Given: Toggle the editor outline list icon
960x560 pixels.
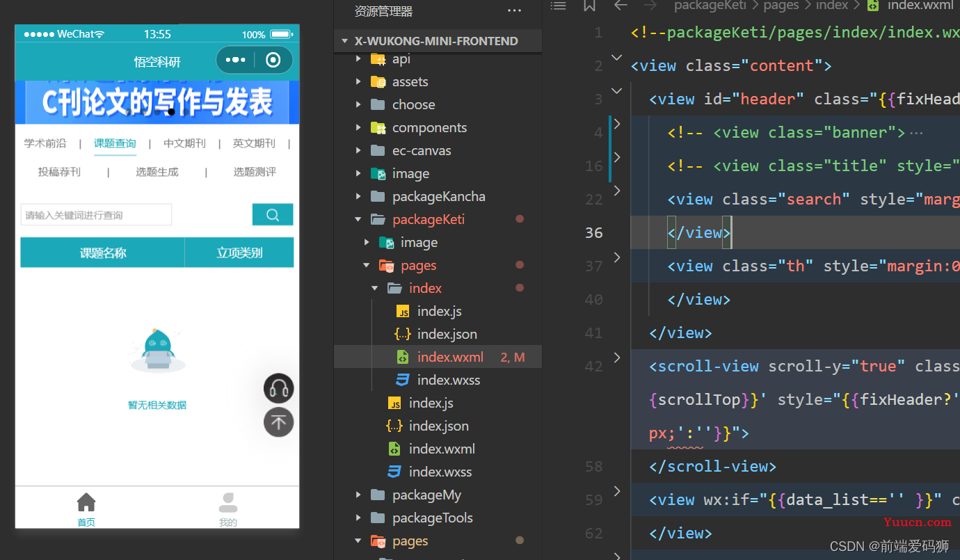Looking at the screenshot, I should coord(558,6).
